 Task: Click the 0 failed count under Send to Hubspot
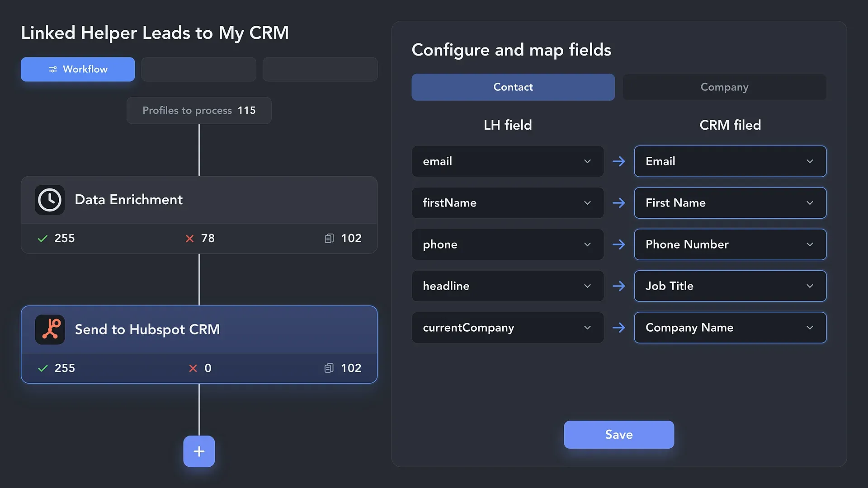click(x=208, y=368)
